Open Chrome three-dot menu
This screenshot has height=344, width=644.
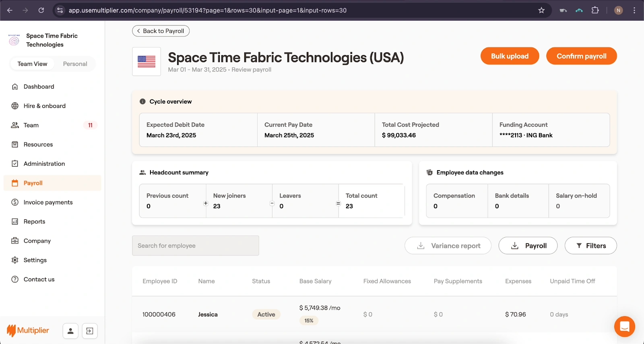click(634, 10)
